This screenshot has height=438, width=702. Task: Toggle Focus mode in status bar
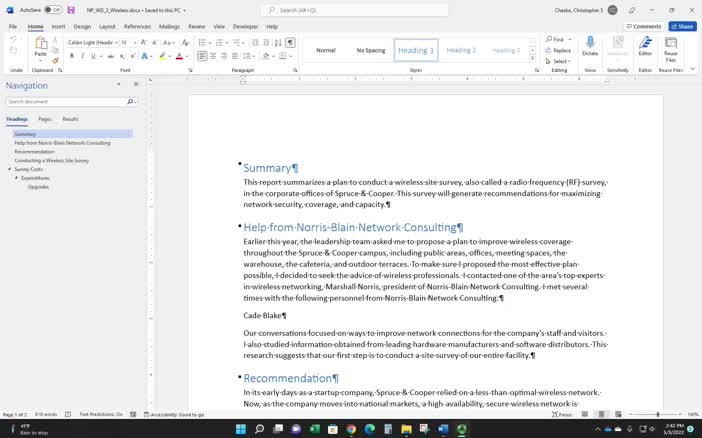point(562,414)
